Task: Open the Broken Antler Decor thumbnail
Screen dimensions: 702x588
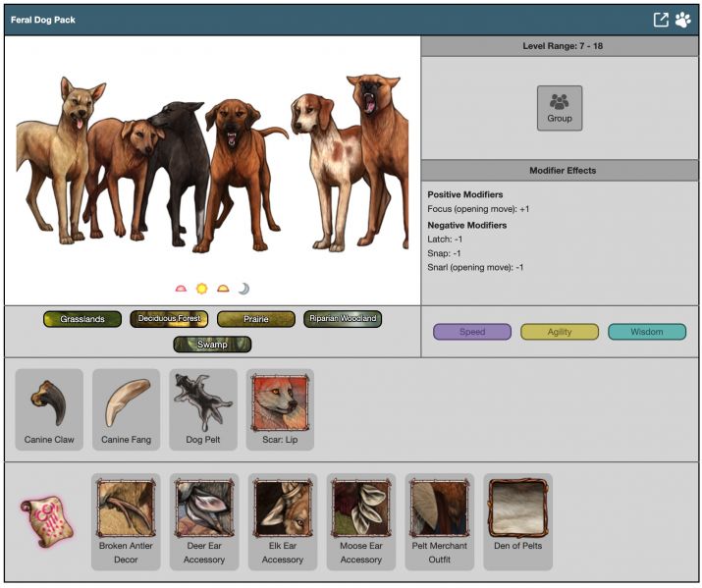Action: coord(126,521)
